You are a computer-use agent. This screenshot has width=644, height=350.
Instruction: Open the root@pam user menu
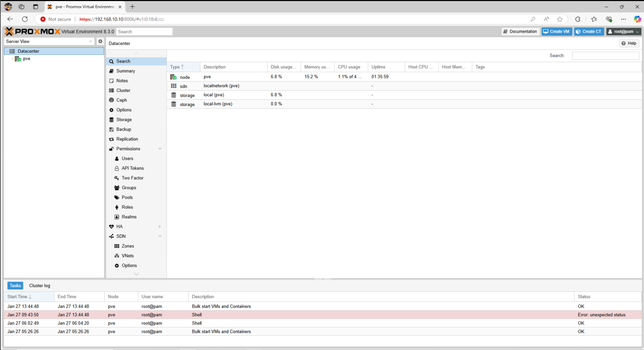pyautogui.click(x=623, y=31)
